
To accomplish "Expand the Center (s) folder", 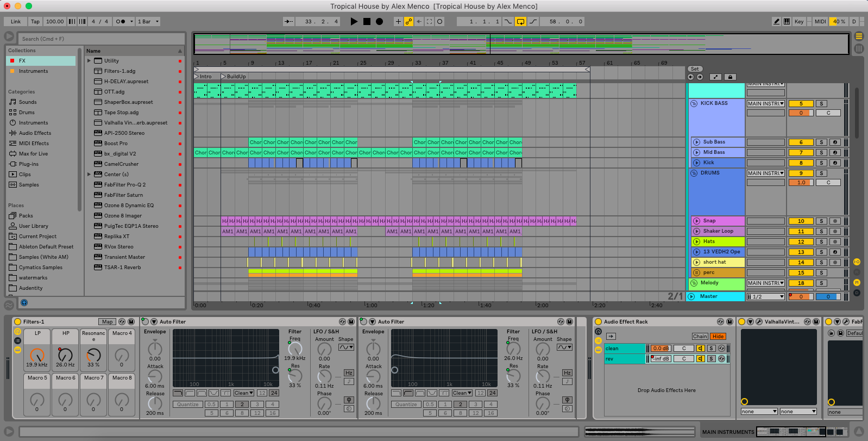I will [x=89, y=175].
